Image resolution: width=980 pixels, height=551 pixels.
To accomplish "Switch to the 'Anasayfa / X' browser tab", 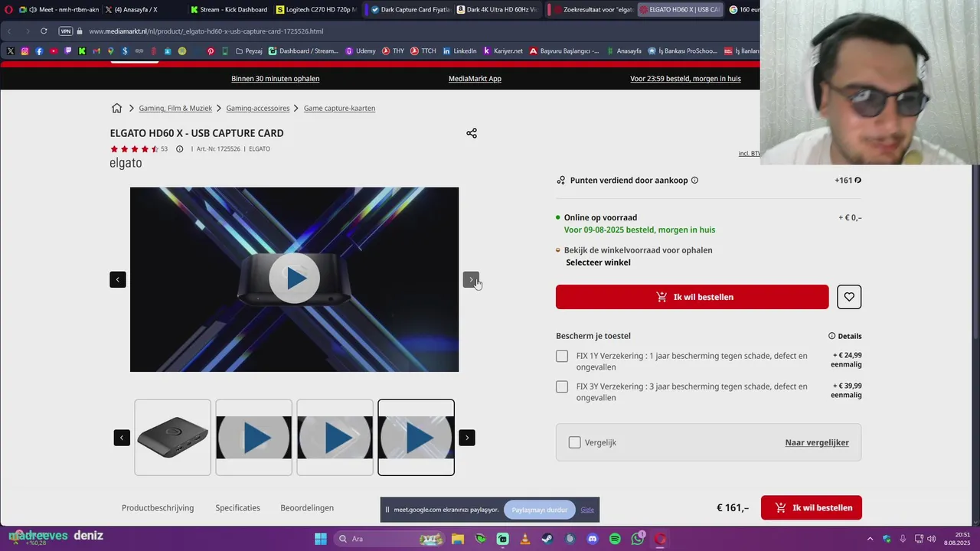I will pyautogui.click(x=136, y=9).
